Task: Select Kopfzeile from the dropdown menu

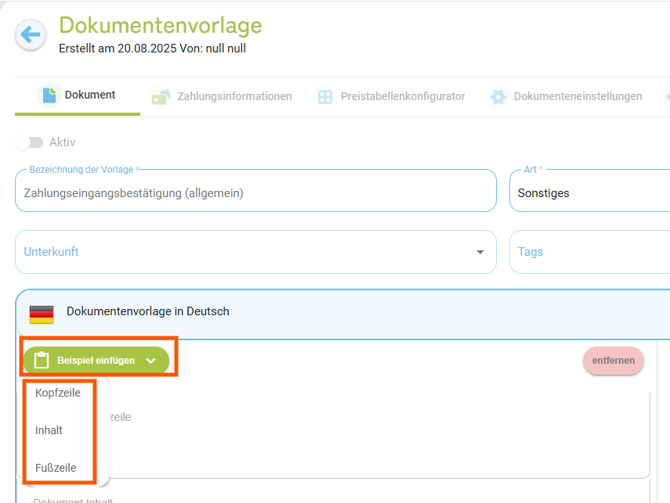Action: point(58,393)
